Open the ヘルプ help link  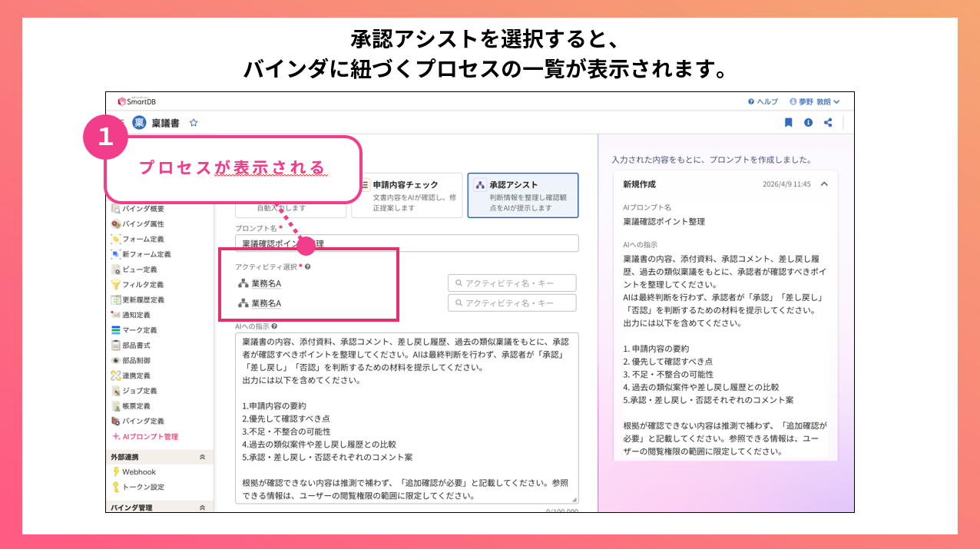click(763, 101)
